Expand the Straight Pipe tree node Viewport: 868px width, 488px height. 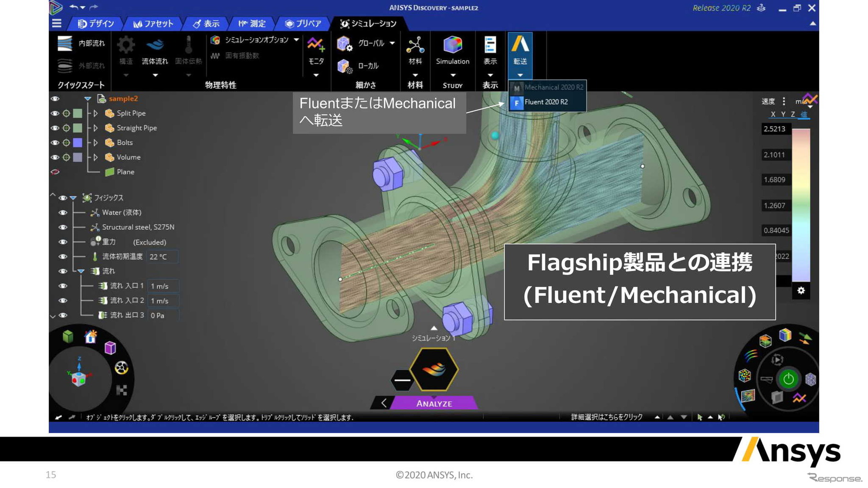click(x=96, y=128)
